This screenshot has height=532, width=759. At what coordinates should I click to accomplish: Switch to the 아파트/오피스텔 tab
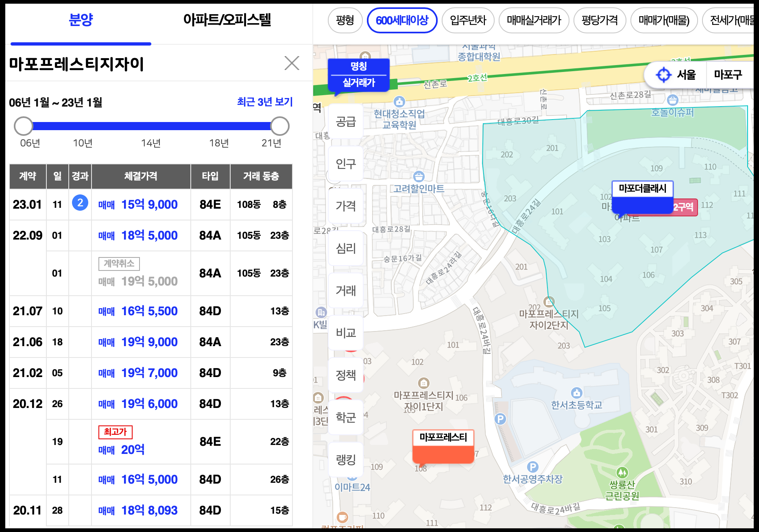tap(227, 20)
